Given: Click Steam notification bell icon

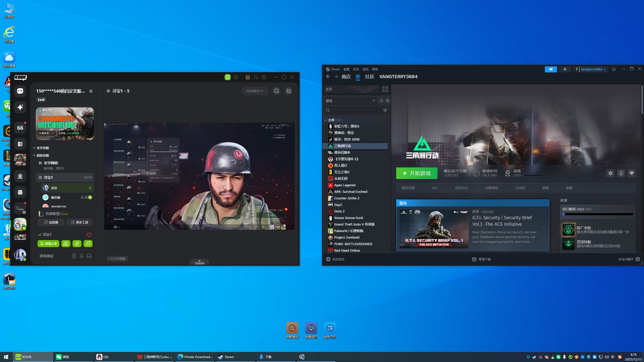Looking at the screenshot, I should tap(565, 69).
